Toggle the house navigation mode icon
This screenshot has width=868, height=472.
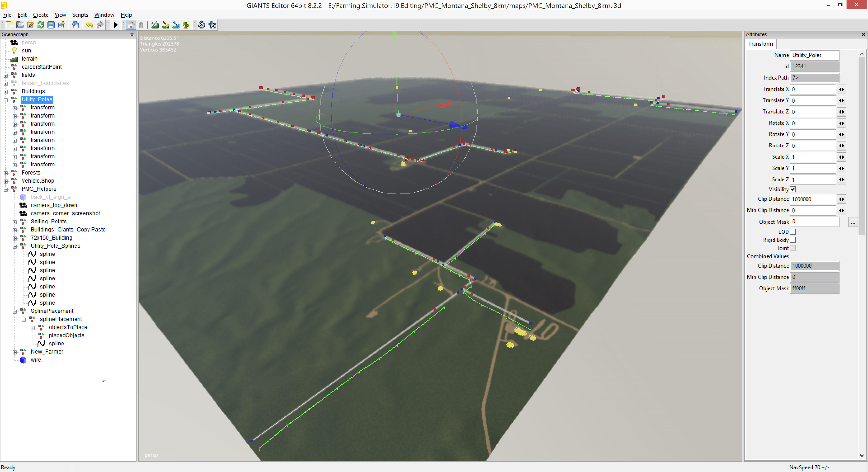131,25
